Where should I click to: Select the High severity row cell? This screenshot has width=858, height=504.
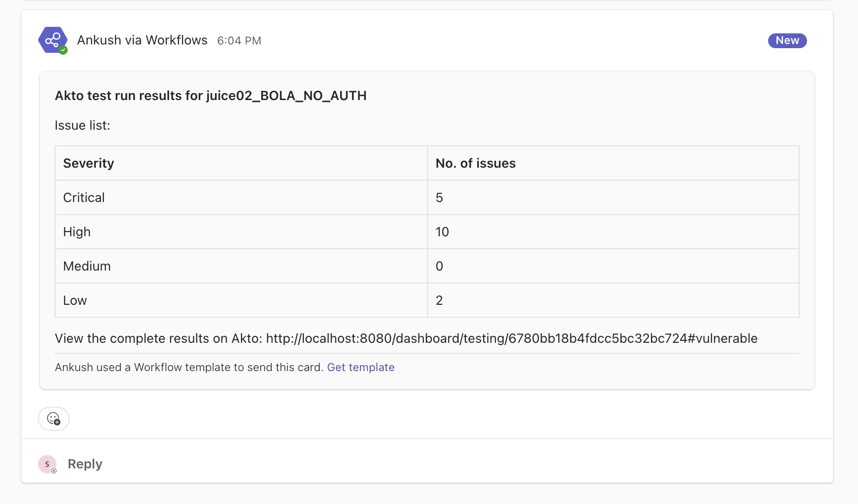tap(77, 232)
